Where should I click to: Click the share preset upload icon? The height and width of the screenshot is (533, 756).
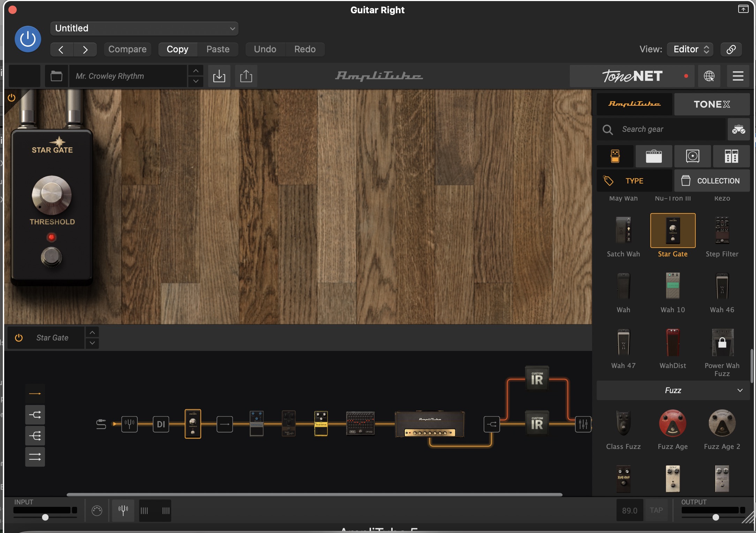coord(246,76)
